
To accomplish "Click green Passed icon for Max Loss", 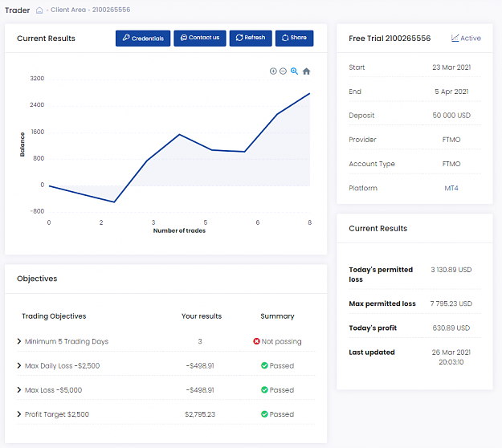I will pyautogui.click(x=264, y=389).
